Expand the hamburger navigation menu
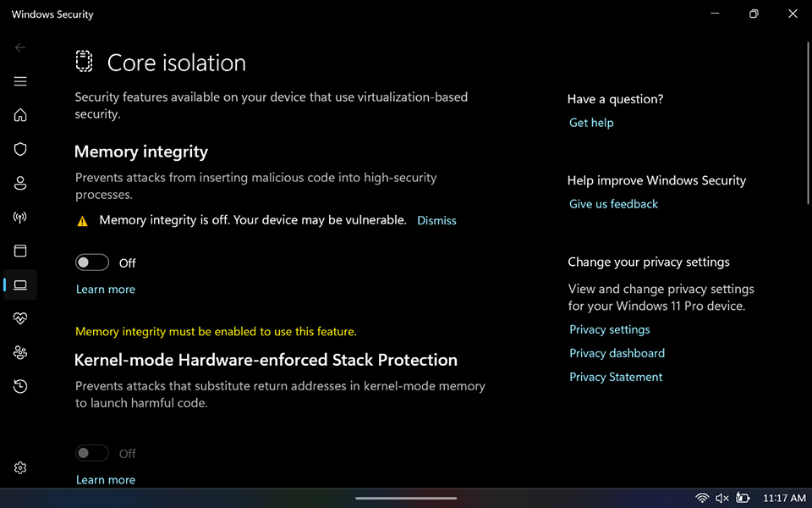Screen dimensions: 812x508 coord(20,81)
